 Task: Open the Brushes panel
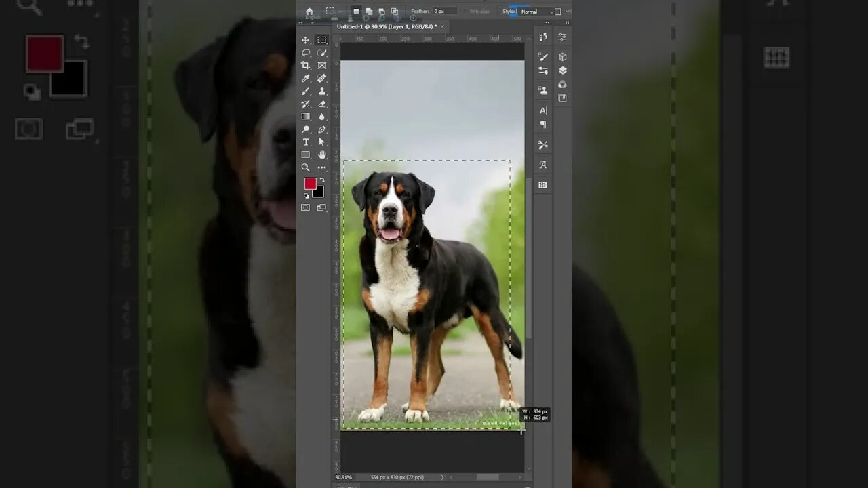tap(543, 70)
